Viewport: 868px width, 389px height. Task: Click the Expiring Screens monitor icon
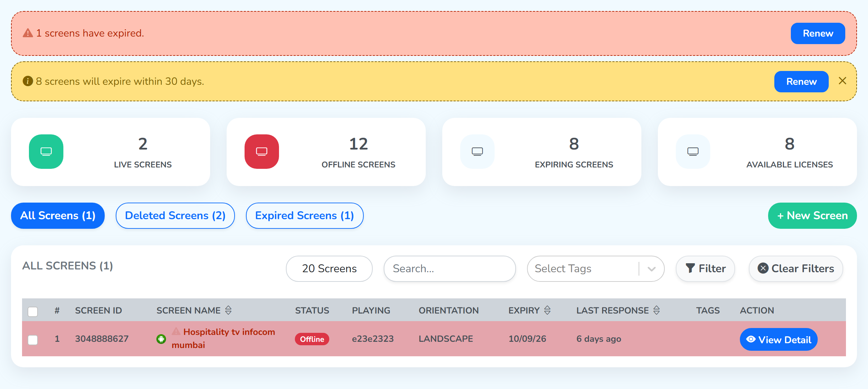tap(477, 152)
